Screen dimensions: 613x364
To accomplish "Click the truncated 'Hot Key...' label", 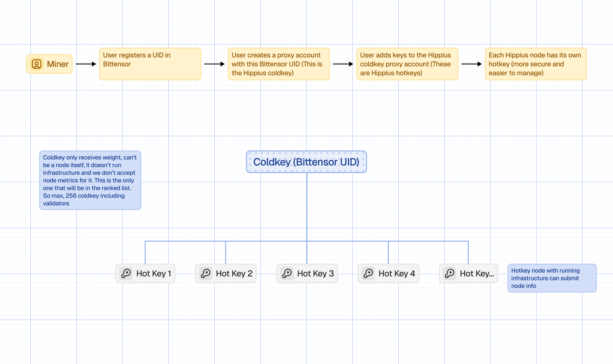I will [x=477, y=273].
